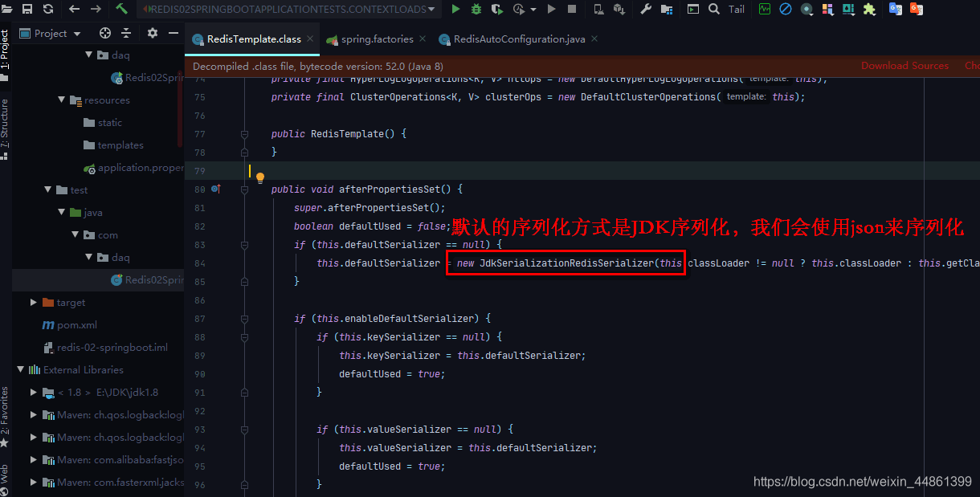
Task: Run with coverage shield icon
Action: (x=497, y=10)
